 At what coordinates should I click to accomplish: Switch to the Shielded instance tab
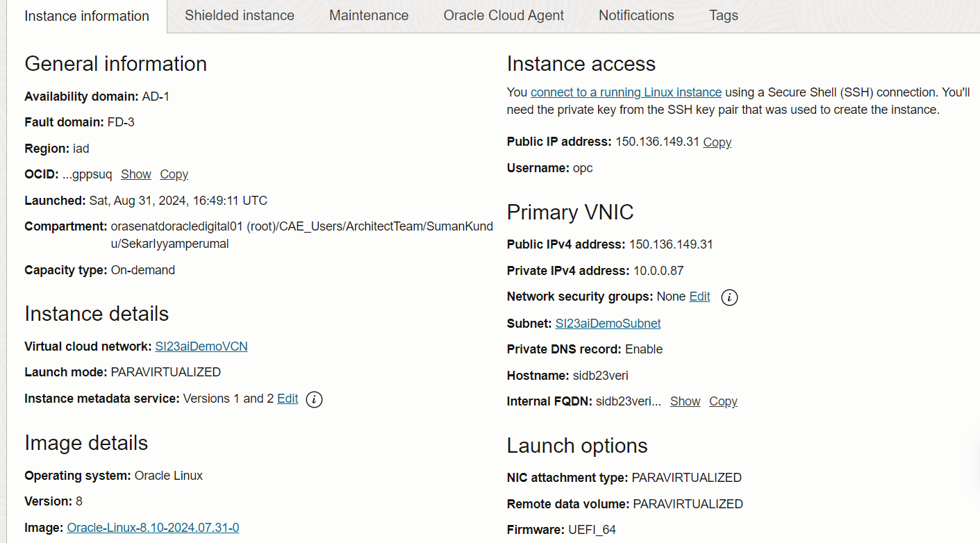click(239, 15)
